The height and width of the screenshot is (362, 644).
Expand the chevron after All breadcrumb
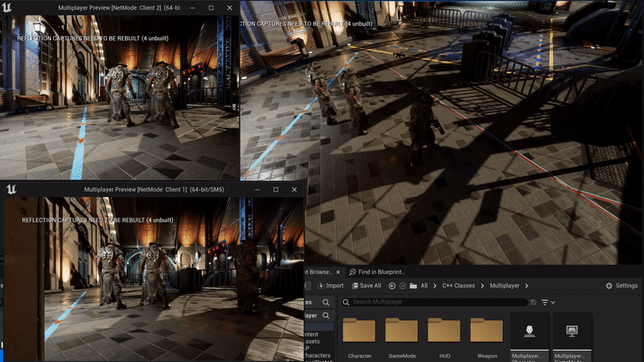click(x=435, y=286)
